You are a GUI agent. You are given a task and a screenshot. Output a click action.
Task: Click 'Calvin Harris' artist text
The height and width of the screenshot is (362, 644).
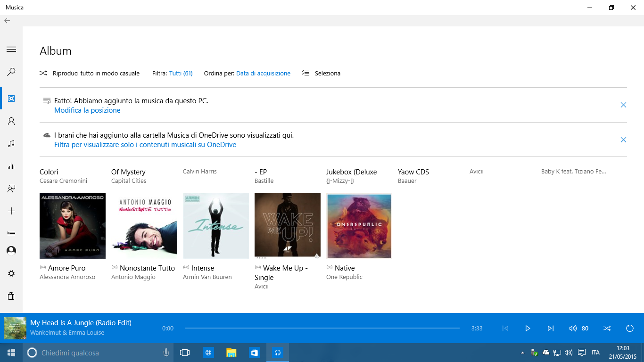coord(200,172)
